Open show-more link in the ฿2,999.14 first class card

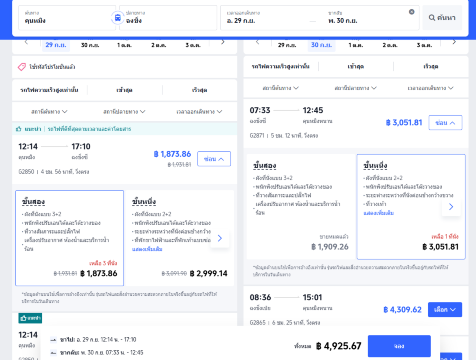click(x=147, y=249)
